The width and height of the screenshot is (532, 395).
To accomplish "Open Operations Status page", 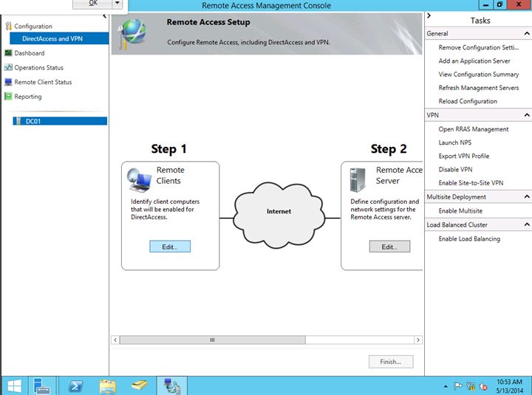I will pos(38,67).
